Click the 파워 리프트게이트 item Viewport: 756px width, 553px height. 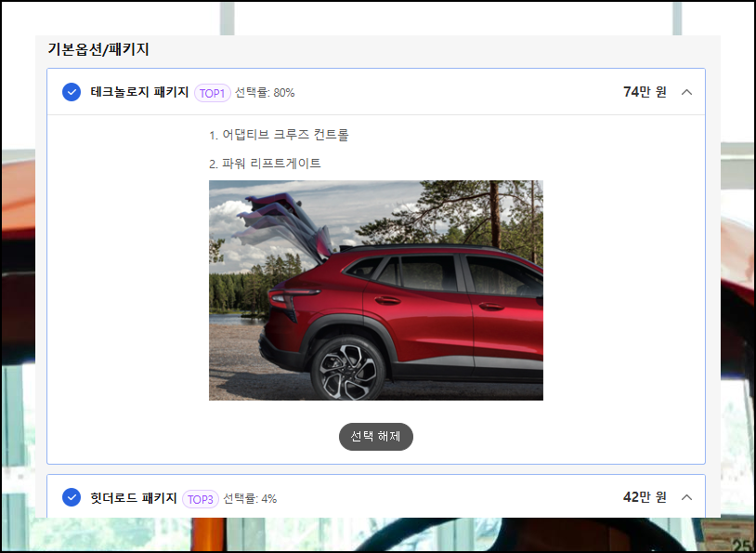[265, 164]
